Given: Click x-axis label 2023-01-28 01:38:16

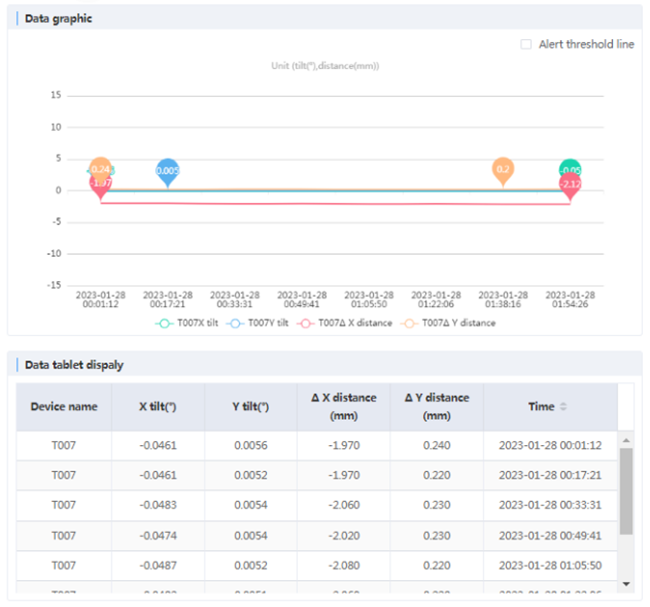Looking at the screenshot, I should [503, 299].
